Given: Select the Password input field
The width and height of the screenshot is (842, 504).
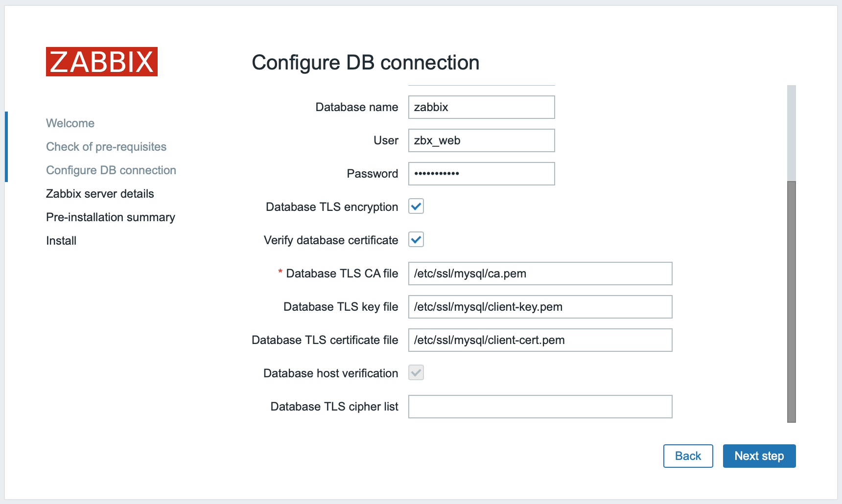Looking at the screenshot, I should (x=481, y=174).
